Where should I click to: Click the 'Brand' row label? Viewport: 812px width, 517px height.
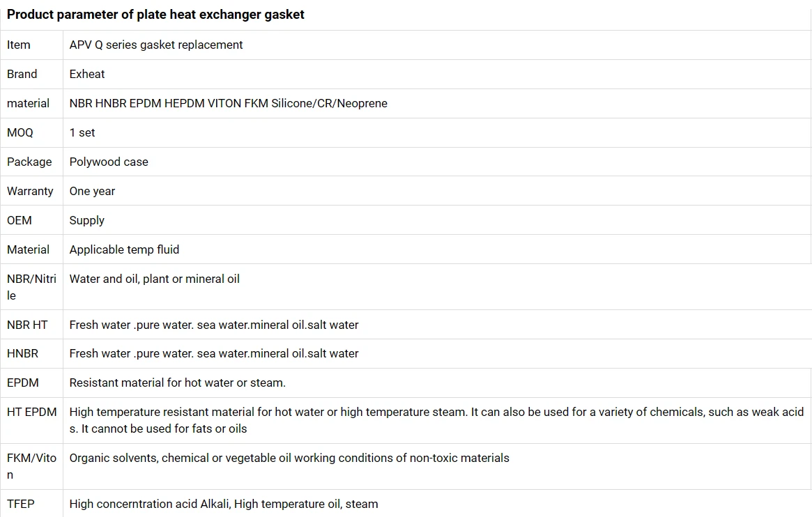click(x=22, y=74)
